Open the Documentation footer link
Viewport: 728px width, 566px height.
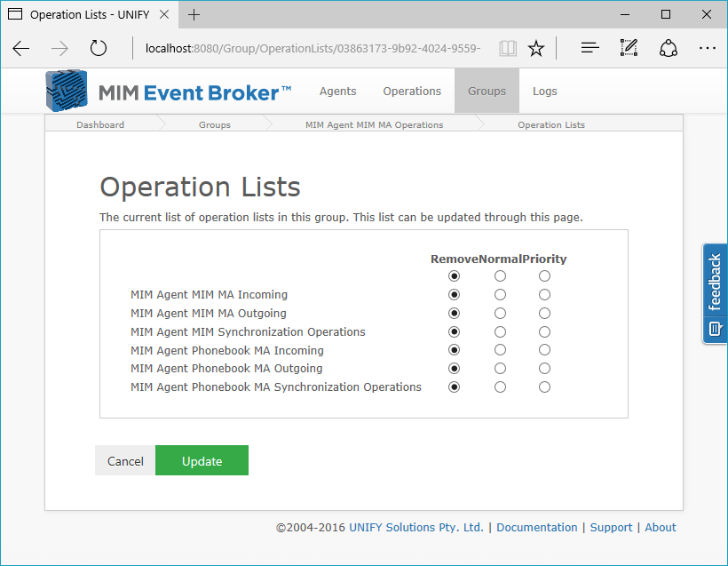[537, 528]
